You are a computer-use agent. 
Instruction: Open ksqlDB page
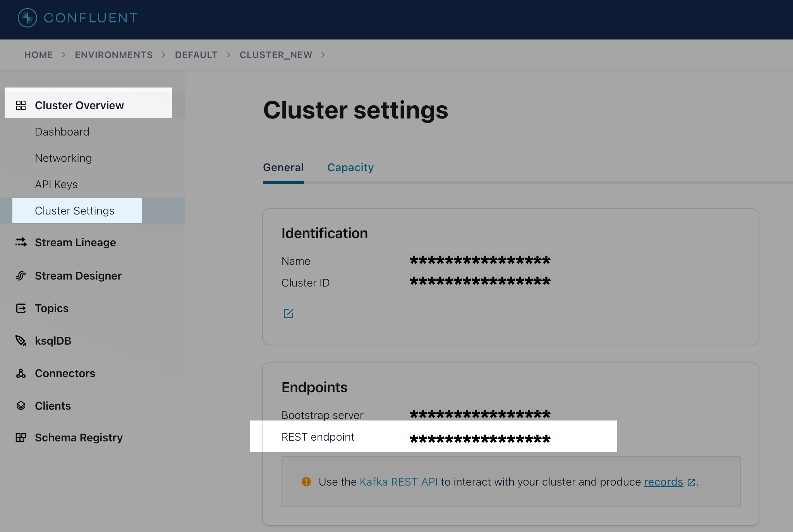pos(53,341)
